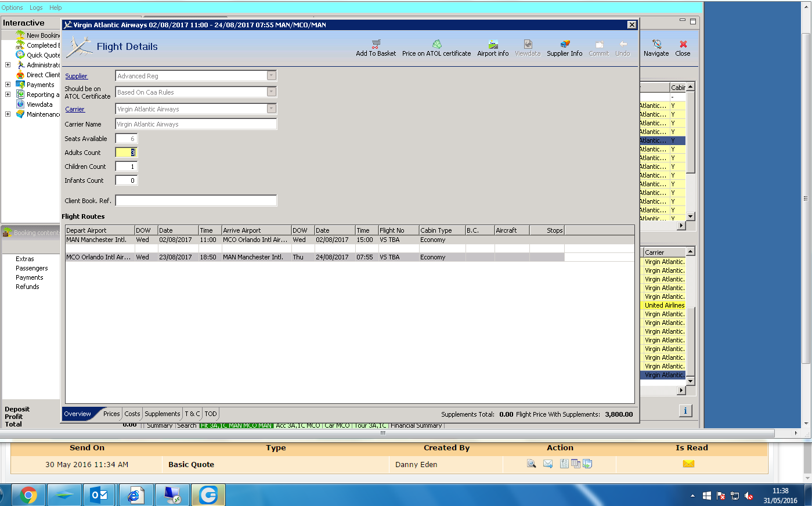The height and width of the screenshot is (506, 812).
Task: Click the Reporting tree icon
Action: tap(20, 94)
